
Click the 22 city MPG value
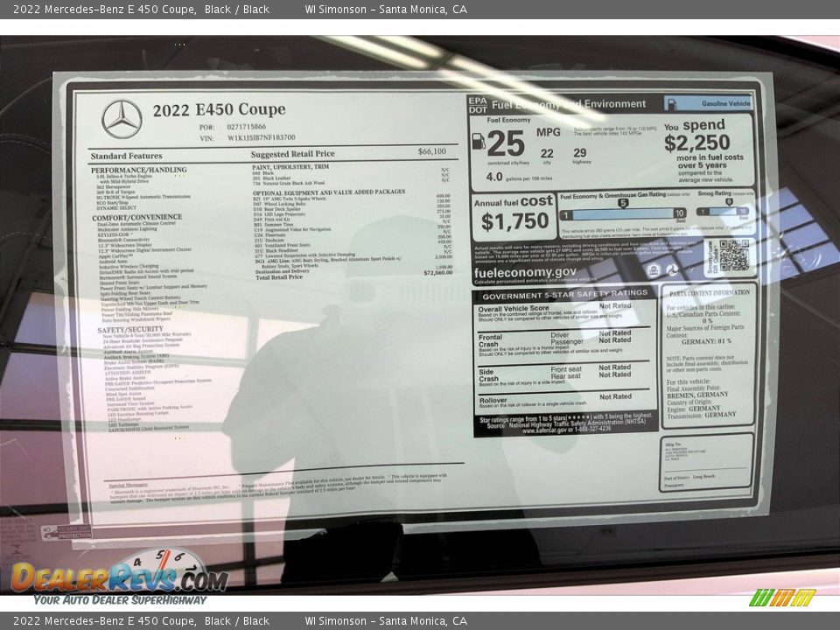tap(547, 154)
